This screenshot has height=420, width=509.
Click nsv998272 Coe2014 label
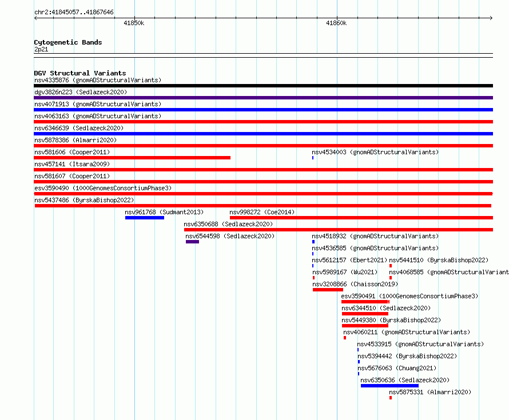[x=262, y=212]
